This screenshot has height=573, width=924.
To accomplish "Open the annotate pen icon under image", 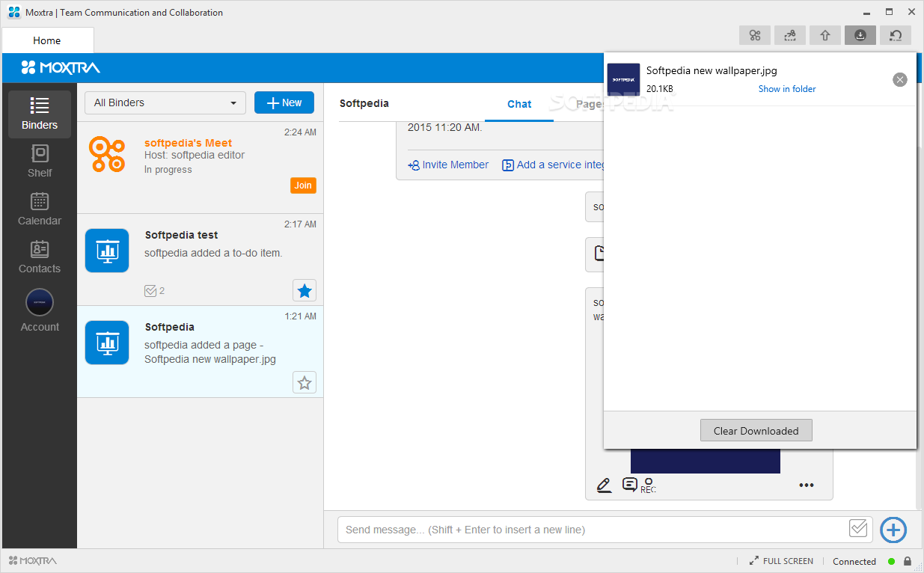I will pos(605,485).
